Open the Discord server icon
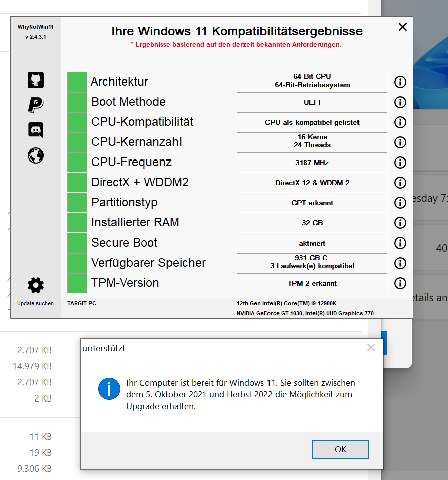This screenshot has height=480, width=448. (x=36, y=130)
